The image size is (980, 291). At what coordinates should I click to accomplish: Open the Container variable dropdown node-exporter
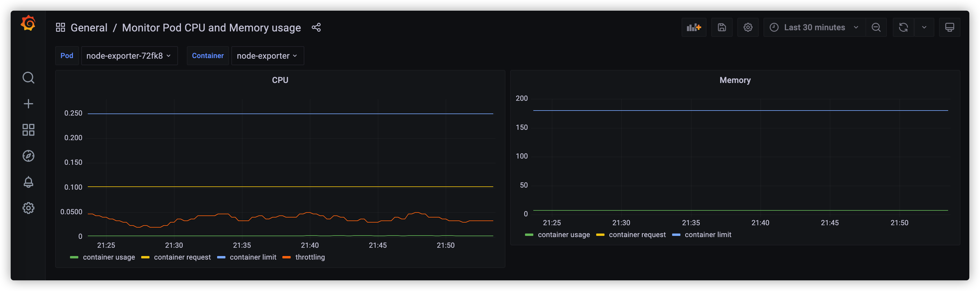[268, 56]
